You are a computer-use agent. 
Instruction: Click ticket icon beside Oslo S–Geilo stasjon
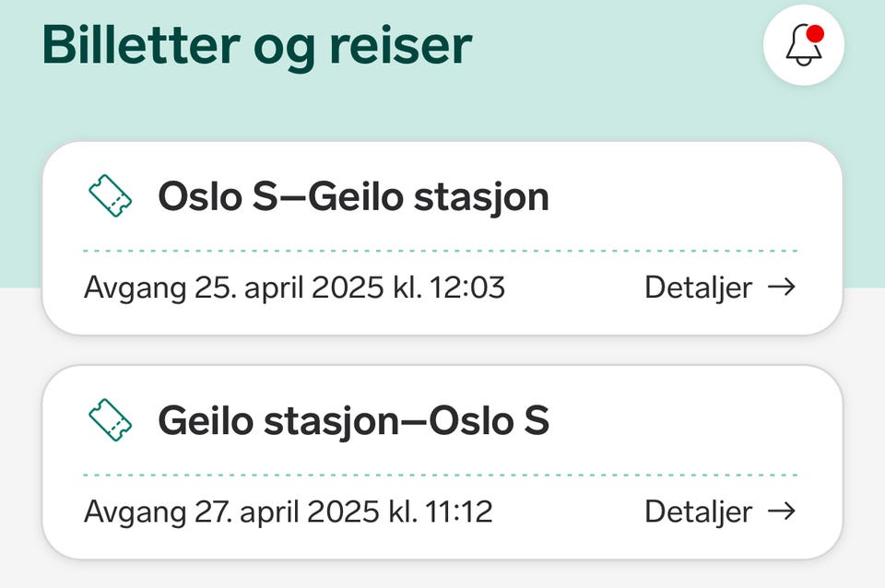(x=110, y=196)
